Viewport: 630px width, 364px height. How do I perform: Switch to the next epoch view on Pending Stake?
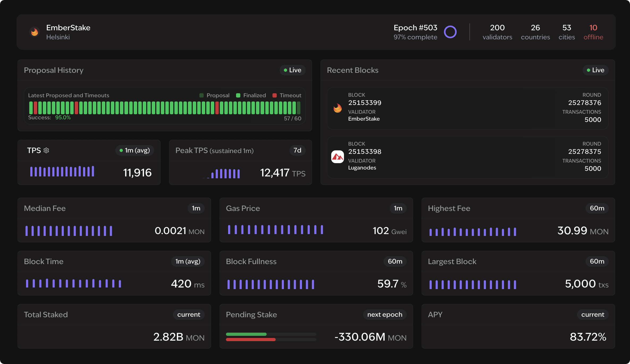click(385, 315)
